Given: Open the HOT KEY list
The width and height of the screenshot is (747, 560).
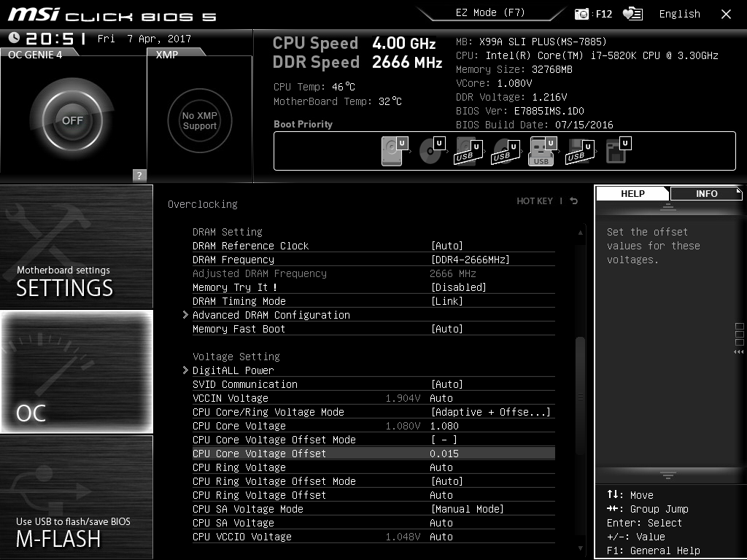Looking at the screenshot, I should (535, 201).
